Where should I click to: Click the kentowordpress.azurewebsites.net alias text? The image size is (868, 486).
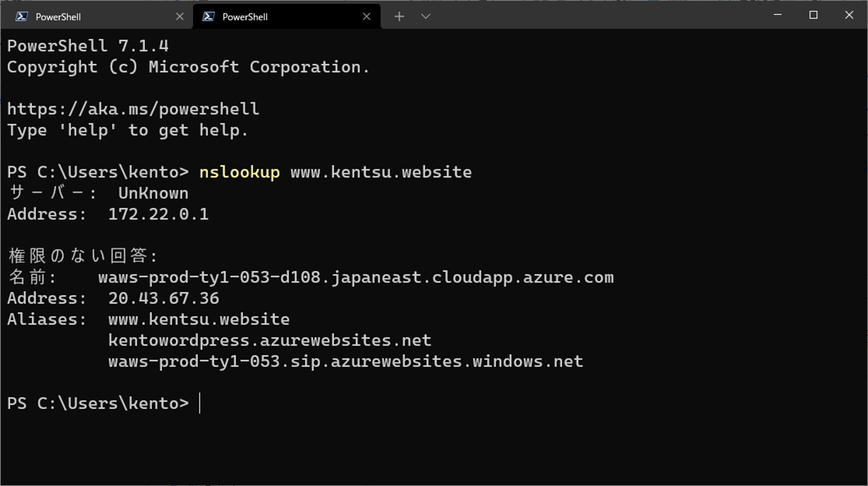[270, 340]
